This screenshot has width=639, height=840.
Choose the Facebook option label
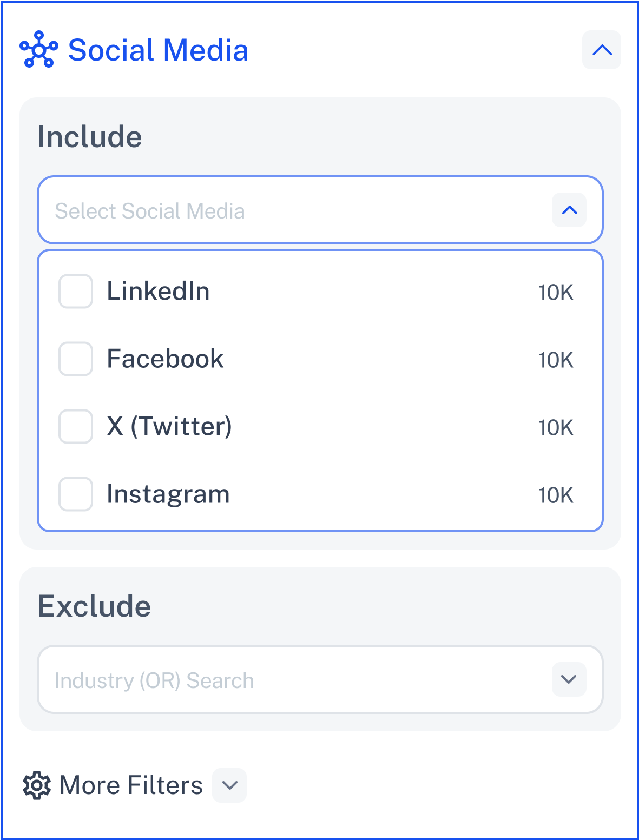point(165,359)
